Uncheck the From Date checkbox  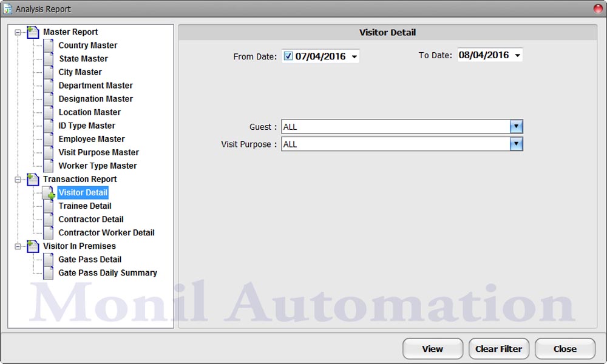pyautogui.click(x=288, y=56)
